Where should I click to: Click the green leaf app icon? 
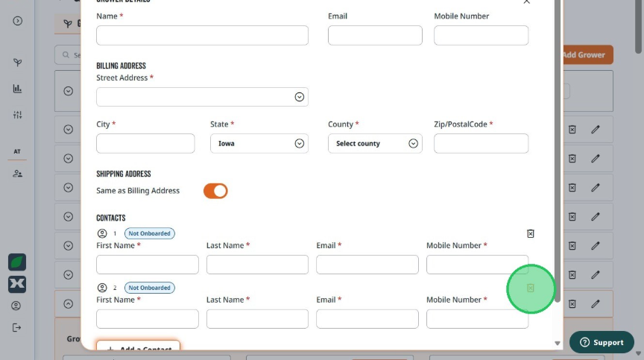17,262
